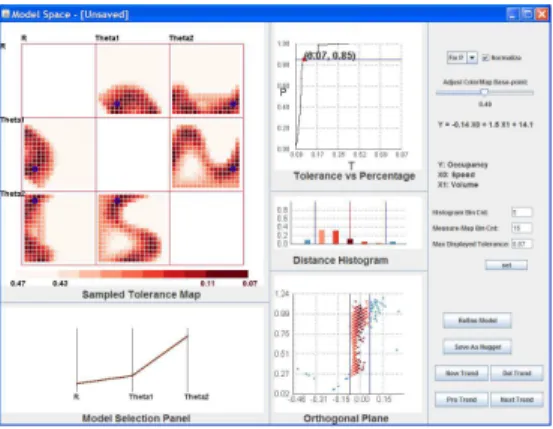Click the Sampled Tolerance Map title
The height and width of the screenshot is (429, 553).
pos(141,295)
